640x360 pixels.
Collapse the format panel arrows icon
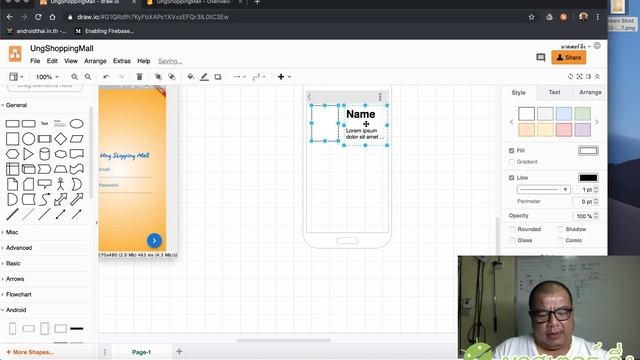597,77
